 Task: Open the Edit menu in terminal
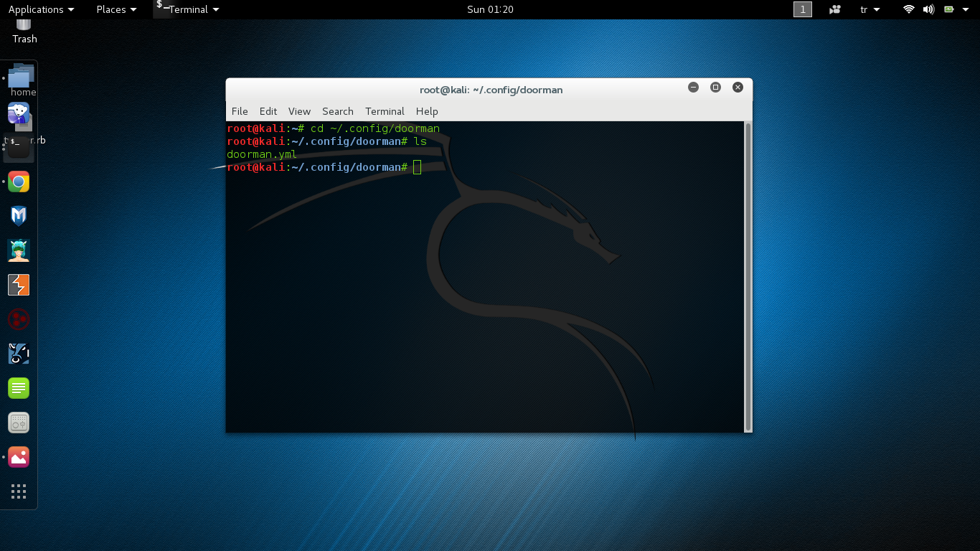tap(268, 111)
